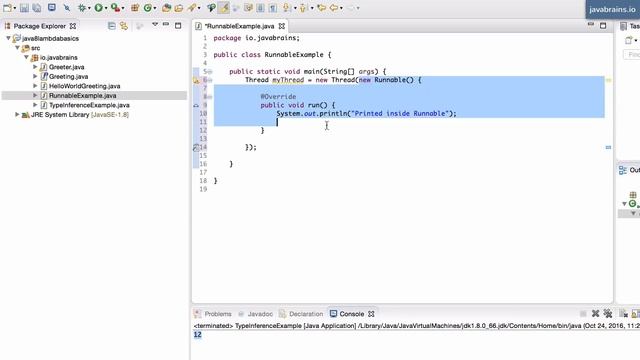This screenshot has height=360, width=640.
Task: Click the warning marker on line 6
Action: coord(196,80)
